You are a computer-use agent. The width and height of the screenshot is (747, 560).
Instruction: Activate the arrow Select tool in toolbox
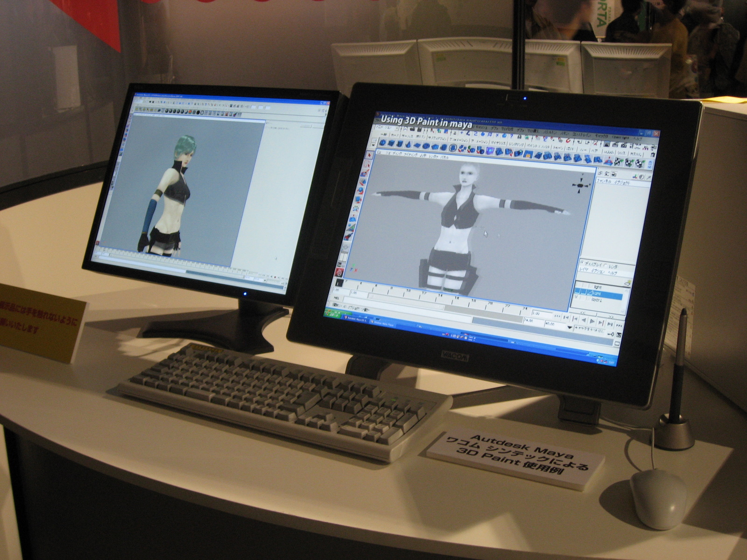click(369, 154)
